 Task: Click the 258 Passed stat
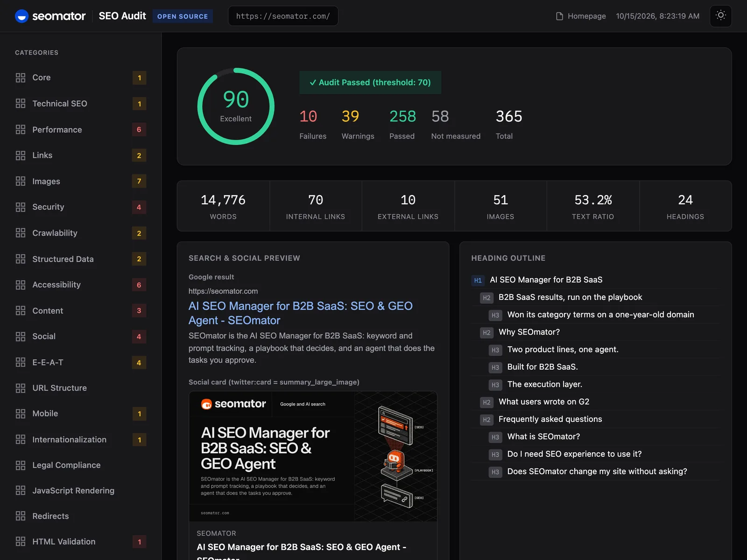402,124
